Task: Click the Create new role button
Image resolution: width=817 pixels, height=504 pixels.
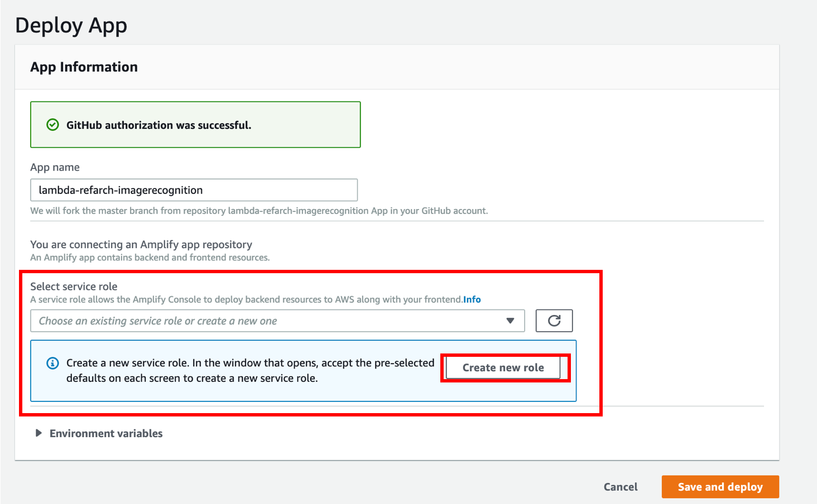Action: 503,368
